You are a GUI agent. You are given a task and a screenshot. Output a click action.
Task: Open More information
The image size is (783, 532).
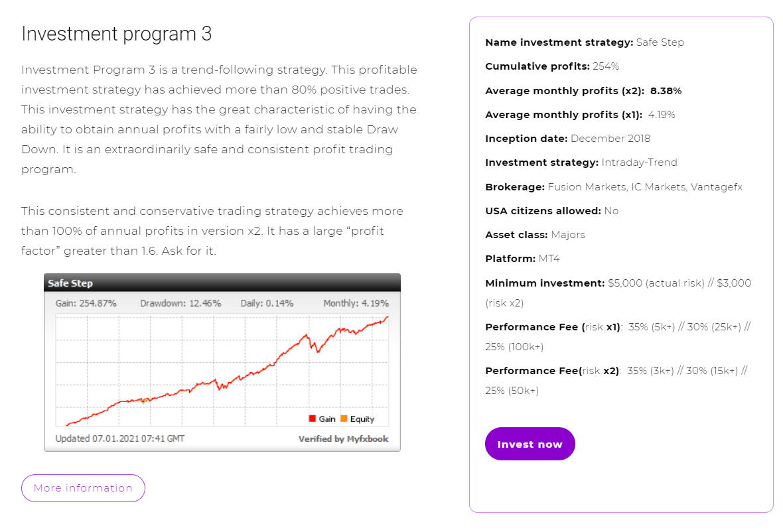83,488
